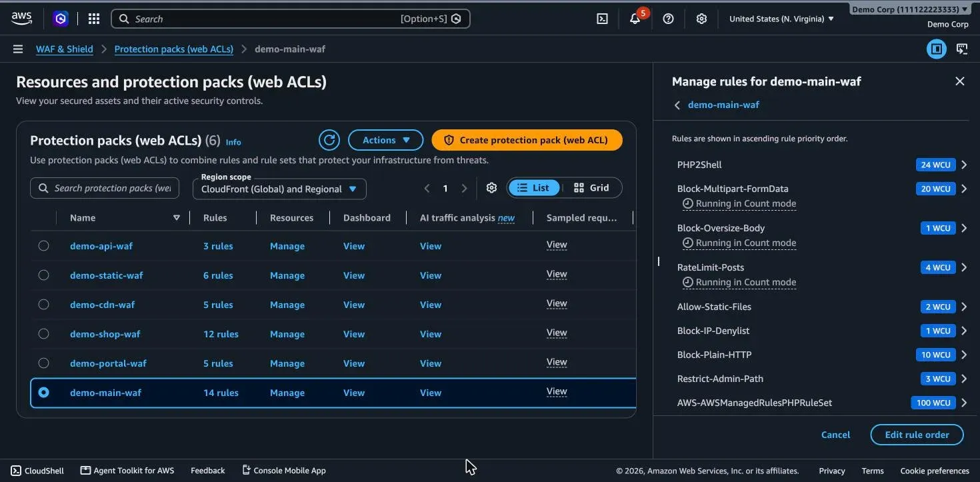Expand the RateLimit-Posts rule
The image size is (980, 482).
point(963,267)
